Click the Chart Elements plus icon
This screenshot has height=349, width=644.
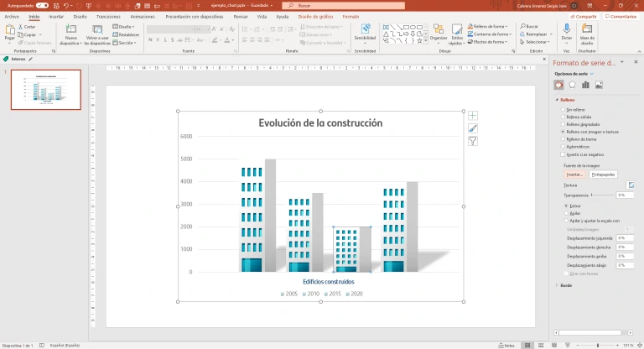[x=473, y=116]
